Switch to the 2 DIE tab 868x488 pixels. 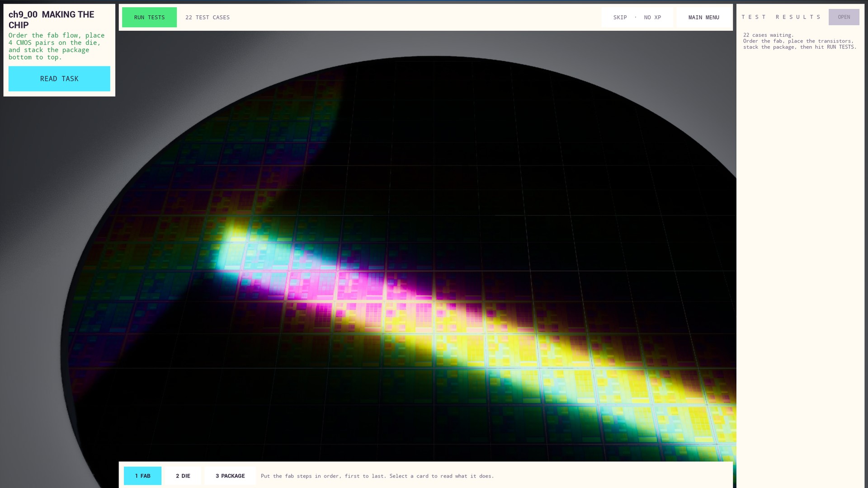[183, 476]
